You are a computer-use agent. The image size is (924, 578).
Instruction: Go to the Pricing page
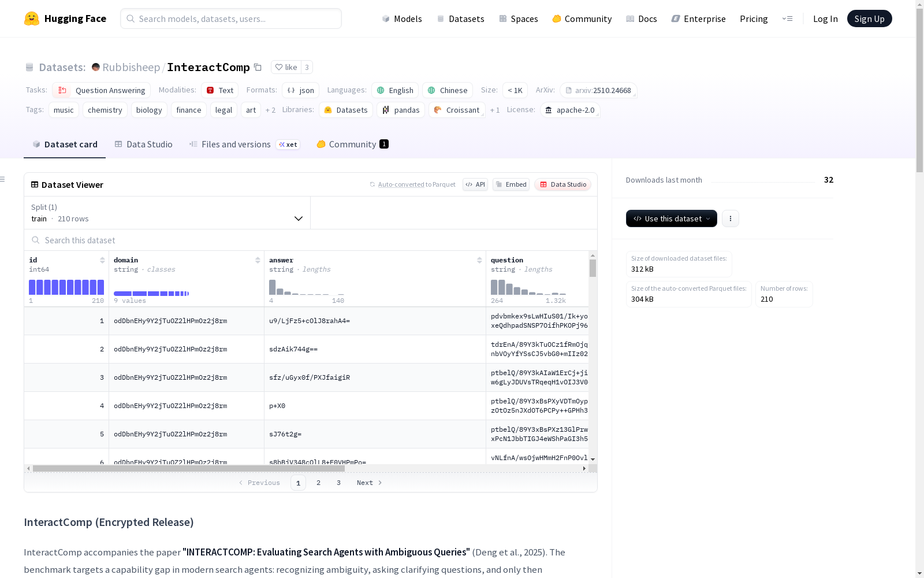tap(754, 18)
